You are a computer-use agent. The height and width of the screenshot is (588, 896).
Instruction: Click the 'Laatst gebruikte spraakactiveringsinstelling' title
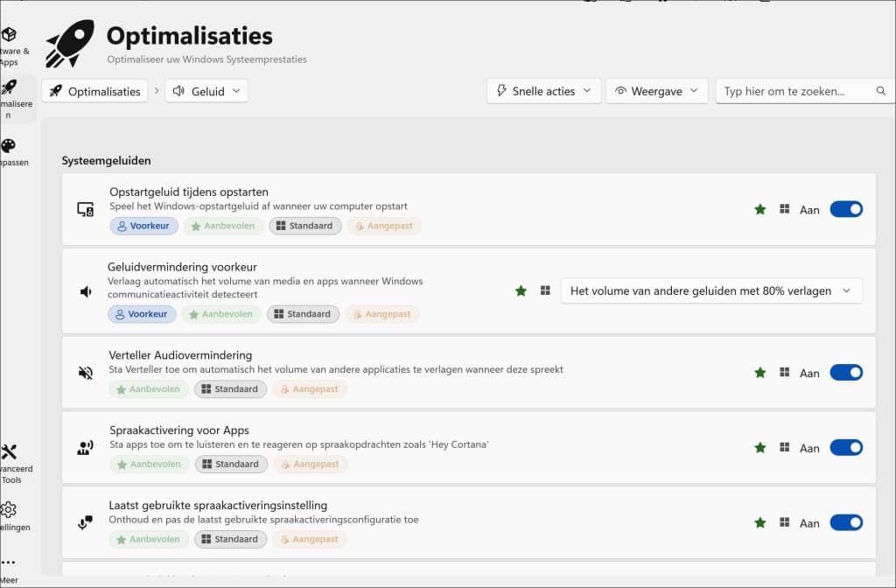pyautogui.click(x=218, y=505)
